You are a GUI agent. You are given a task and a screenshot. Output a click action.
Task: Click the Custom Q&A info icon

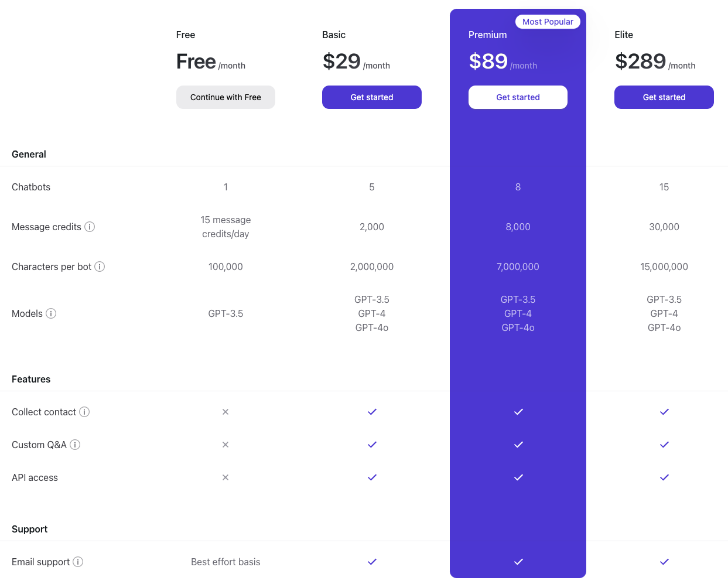coord(75,445)
